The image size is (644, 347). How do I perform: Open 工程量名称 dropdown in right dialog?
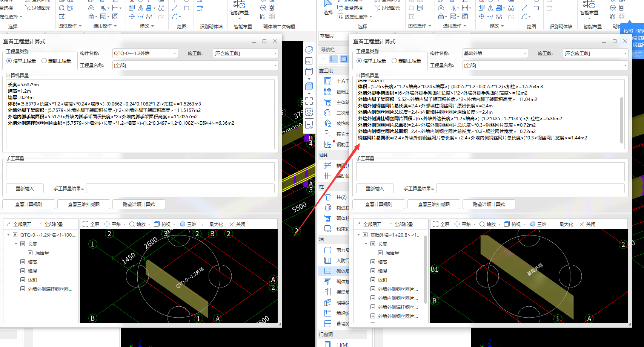coord(546,66)
